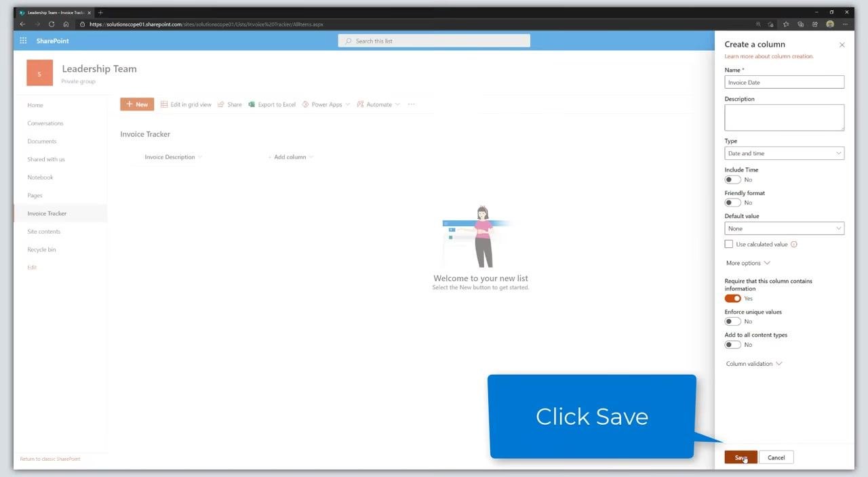Image resolution: width=868 pixels, height=477 pixels.
Task: Click SharePoint header brand link
Action: pos(53,41)
